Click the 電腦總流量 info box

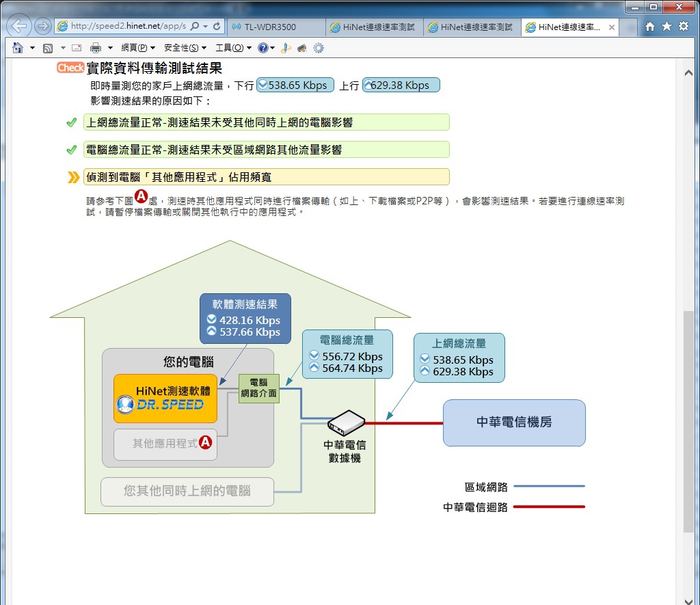click(347, 354)
